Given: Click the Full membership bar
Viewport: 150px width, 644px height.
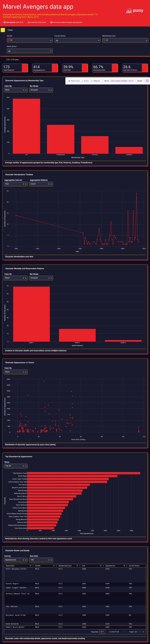Looking at the screenshot, I should tap(26, 126).
